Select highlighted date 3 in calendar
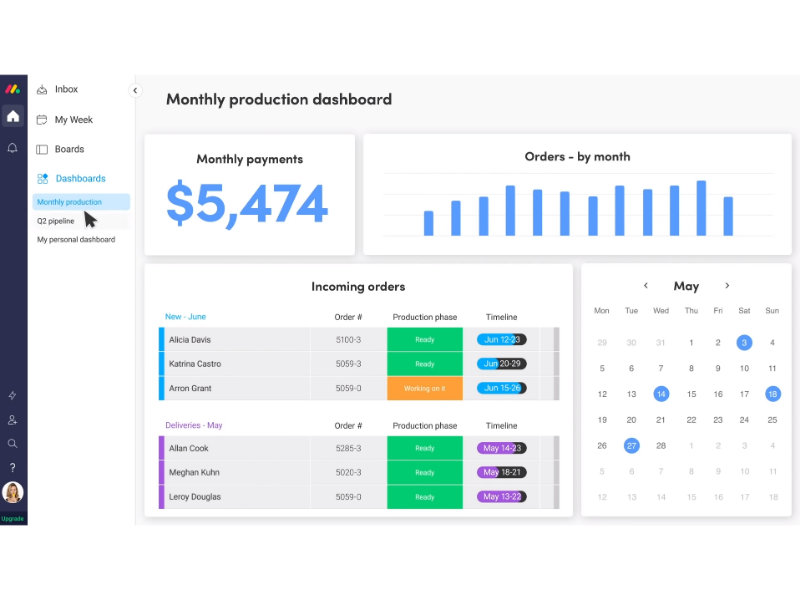 (x=744, y=342)
